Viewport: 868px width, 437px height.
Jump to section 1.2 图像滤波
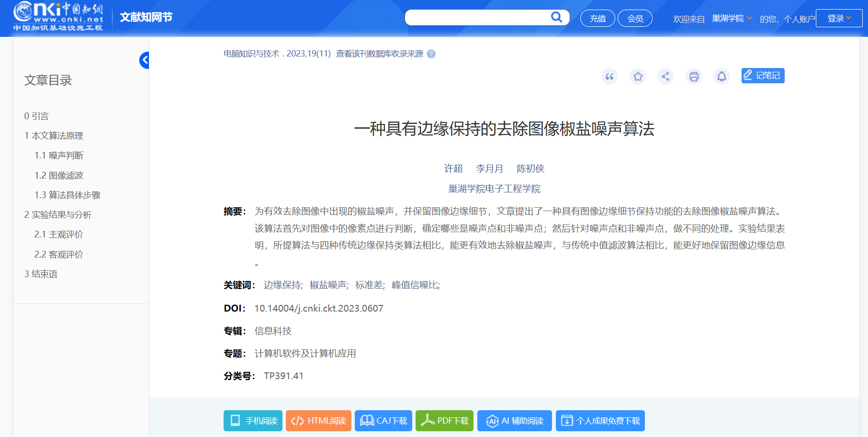click(59, 176)
